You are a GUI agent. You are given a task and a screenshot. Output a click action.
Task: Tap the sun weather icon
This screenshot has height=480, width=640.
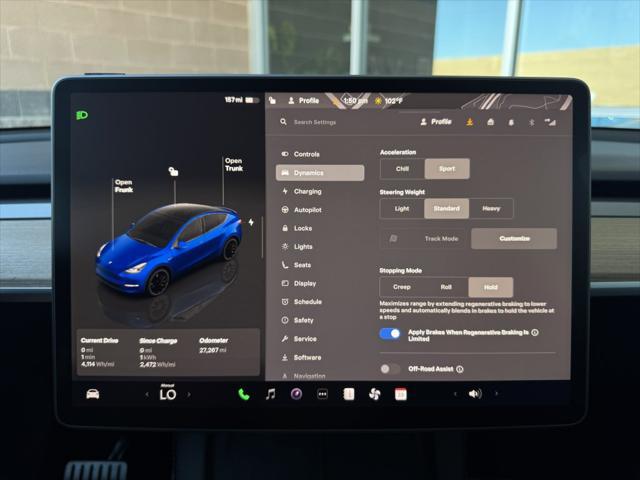378,100
